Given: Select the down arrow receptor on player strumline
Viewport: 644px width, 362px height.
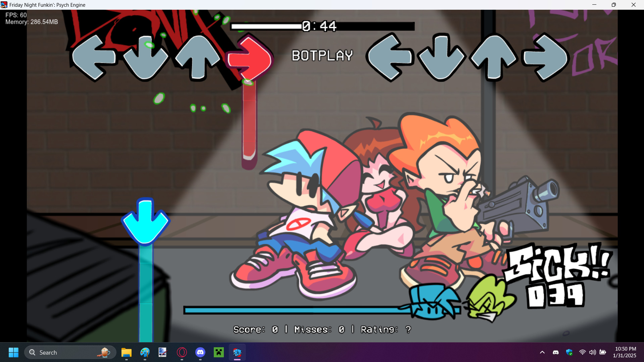Looking at the screenshot, I should tap(441, 58).
